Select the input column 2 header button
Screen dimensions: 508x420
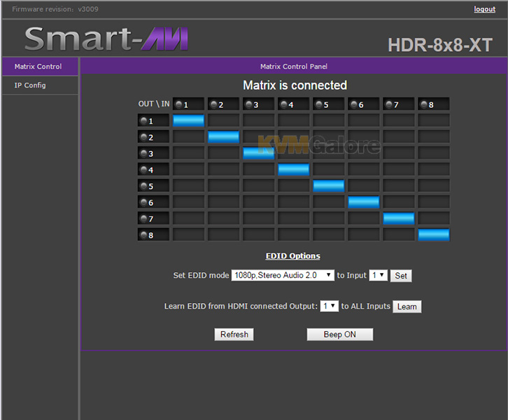click(x=223, y=104)
